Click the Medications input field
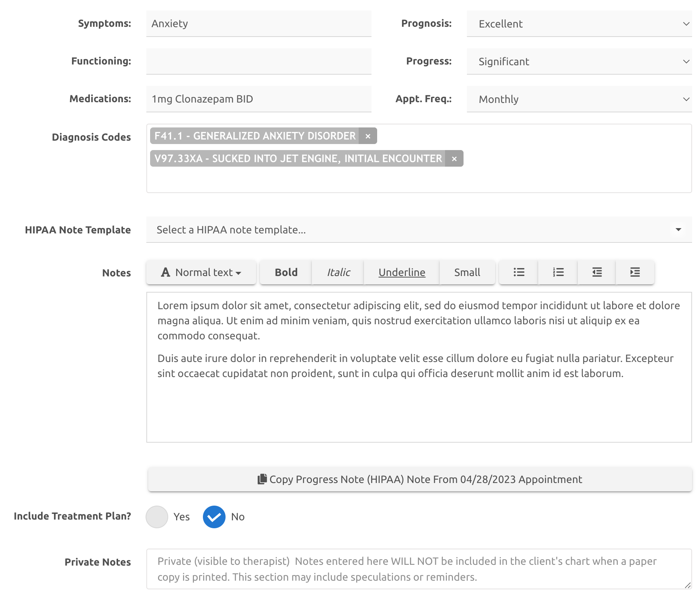Screen dimensions: 700x598 (259, 99)
